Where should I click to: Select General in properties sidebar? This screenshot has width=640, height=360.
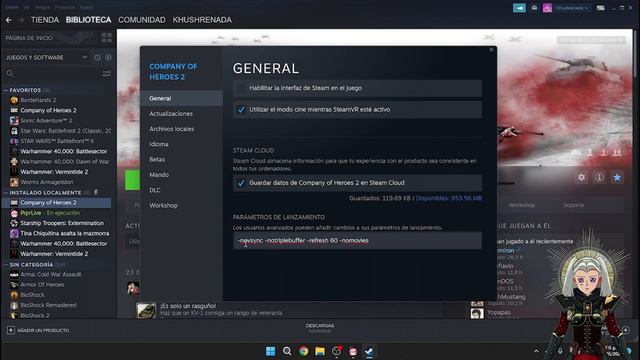click(181, 98)
